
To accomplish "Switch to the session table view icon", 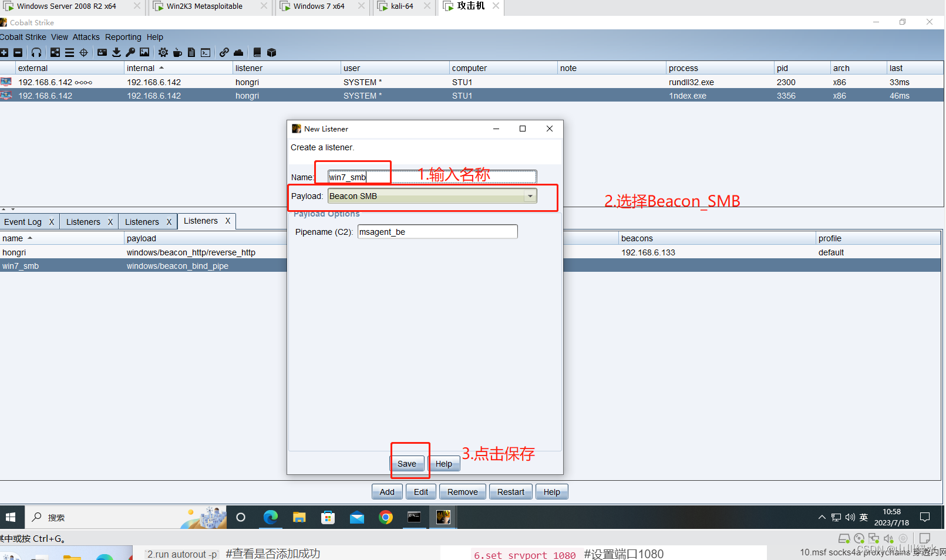I will [69, 53].
